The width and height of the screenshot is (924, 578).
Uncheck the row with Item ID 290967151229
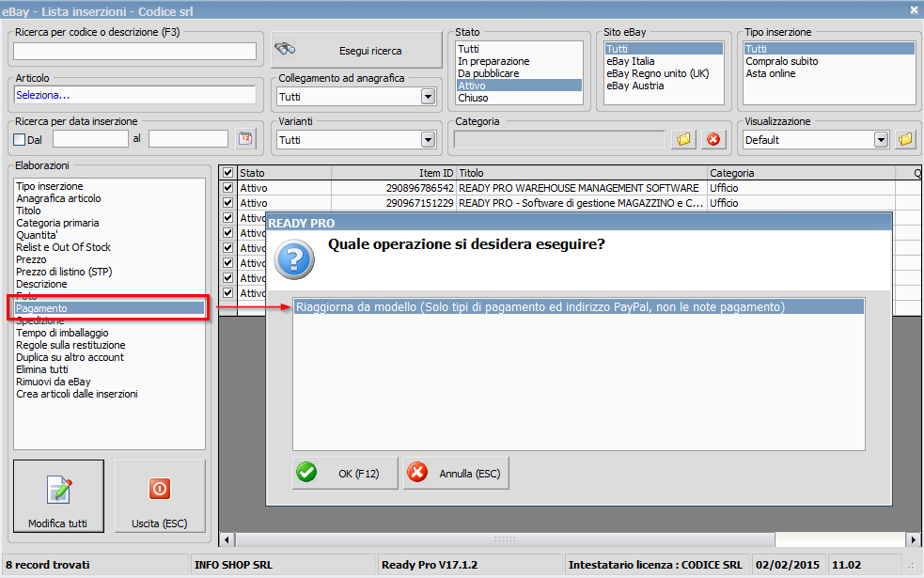tap(228, 202)
